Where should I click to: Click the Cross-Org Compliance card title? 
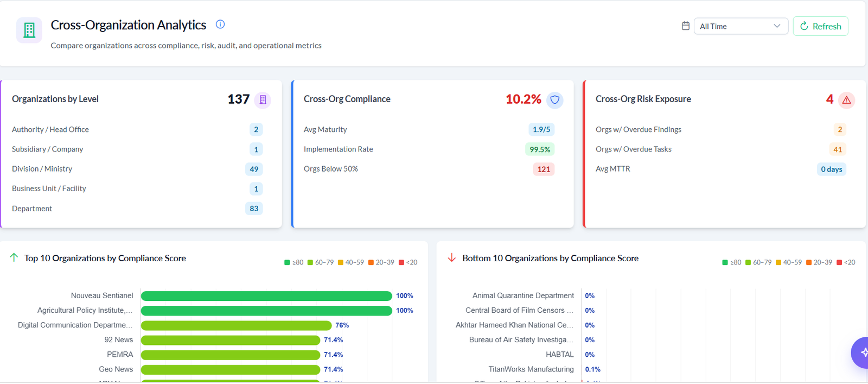click(347, 99)
